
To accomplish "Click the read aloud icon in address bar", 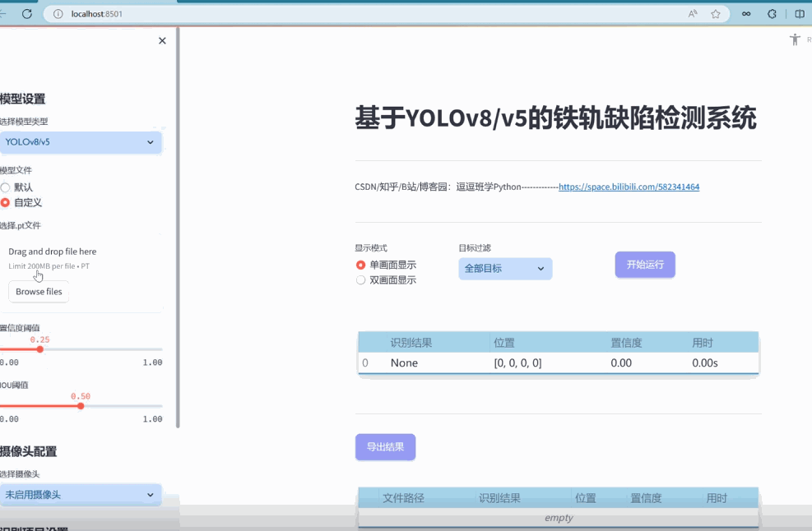I will (693, 14).
